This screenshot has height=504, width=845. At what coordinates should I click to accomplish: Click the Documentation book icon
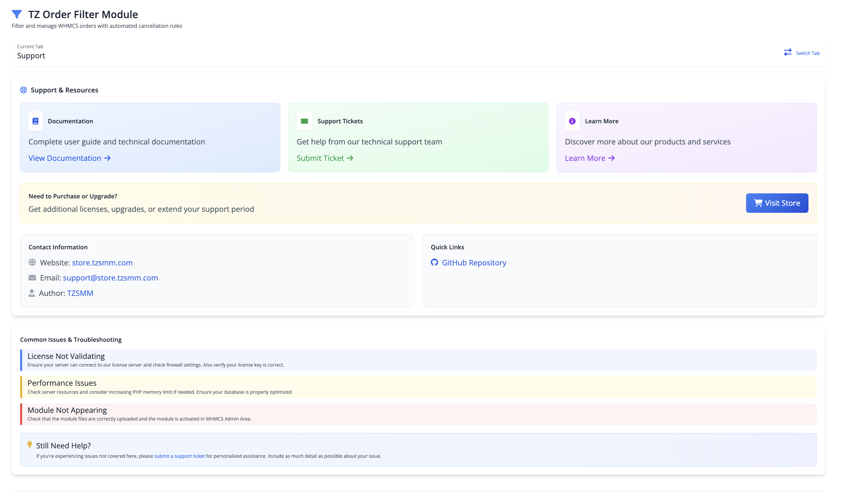(x=35, y=121)
